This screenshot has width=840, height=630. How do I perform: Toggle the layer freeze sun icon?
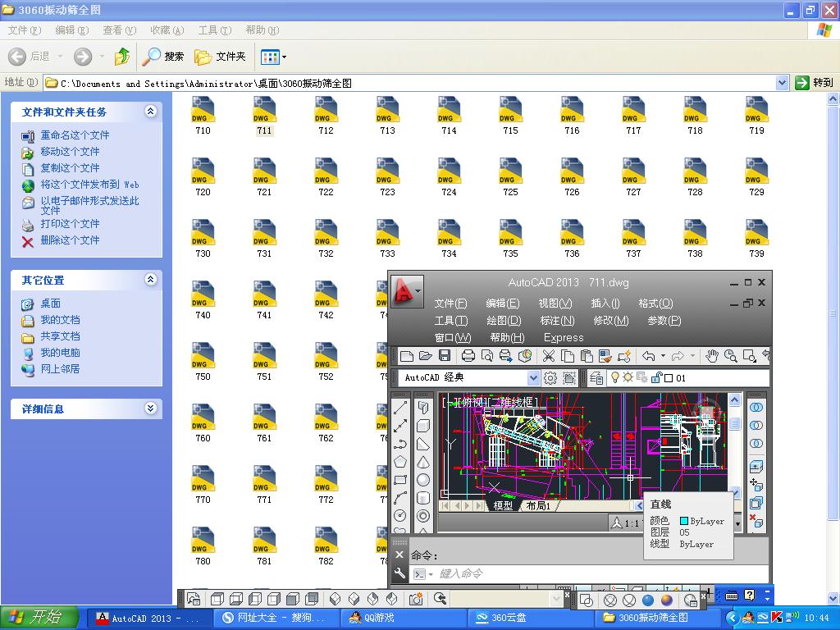point(628,378)
